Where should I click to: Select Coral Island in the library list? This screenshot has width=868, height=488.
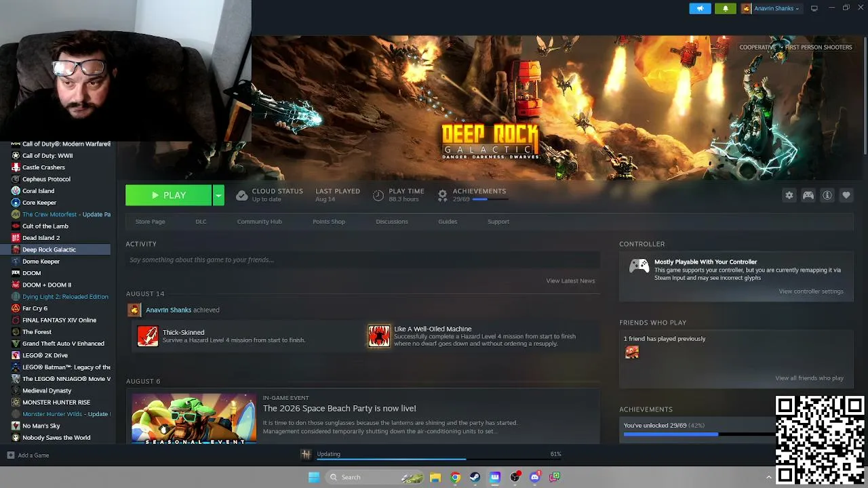[38, 191]
